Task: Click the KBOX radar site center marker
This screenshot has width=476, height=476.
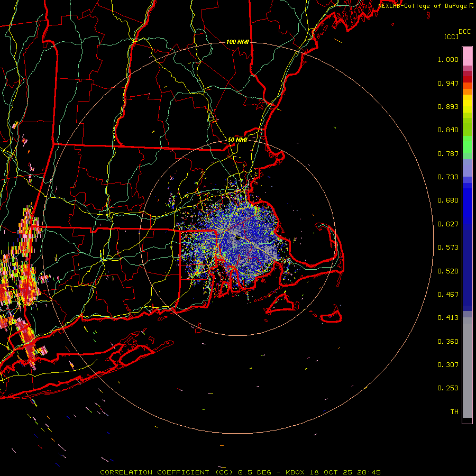Action: 238,238
